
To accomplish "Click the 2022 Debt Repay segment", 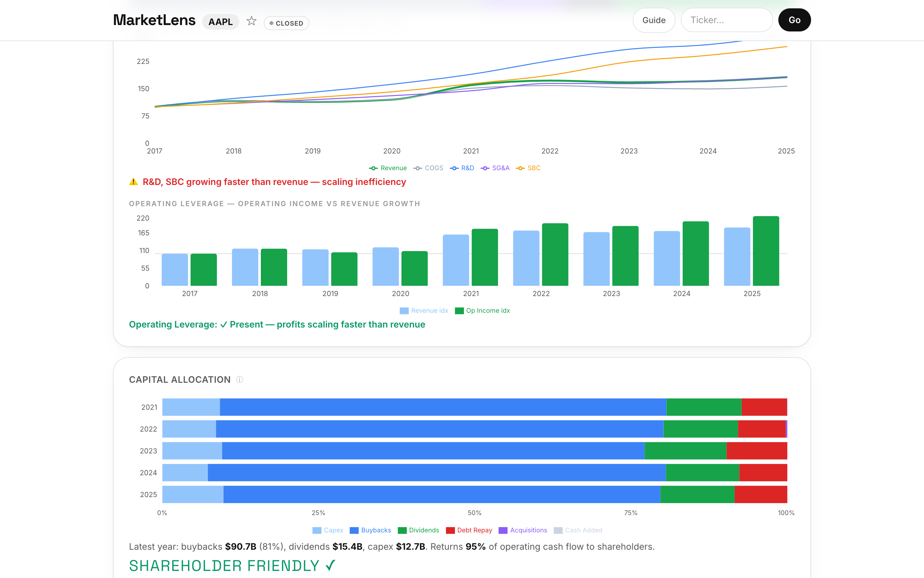I will [x=762, y=429].
